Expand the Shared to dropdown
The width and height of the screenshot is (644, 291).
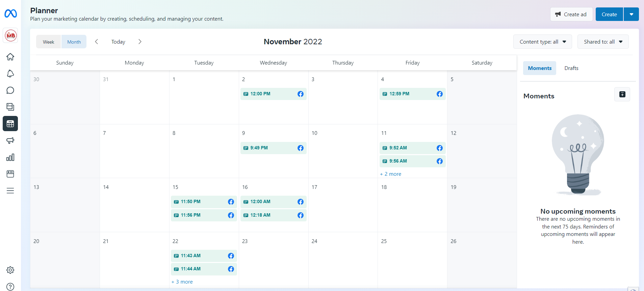603,42
